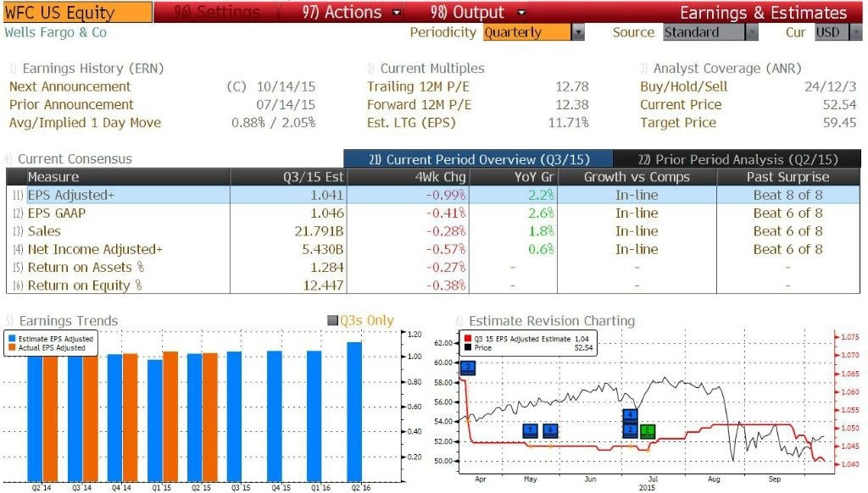This screenshot has height=493, width=868.
Task: Click the orange Q1 15 actual bar
Action: (x=170, y=417)
